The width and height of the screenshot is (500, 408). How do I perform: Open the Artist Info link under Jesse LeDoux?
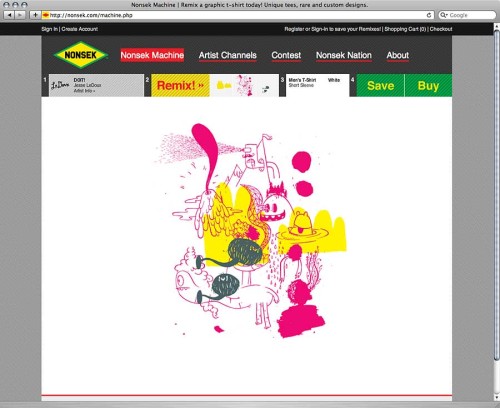click(84, 91)
